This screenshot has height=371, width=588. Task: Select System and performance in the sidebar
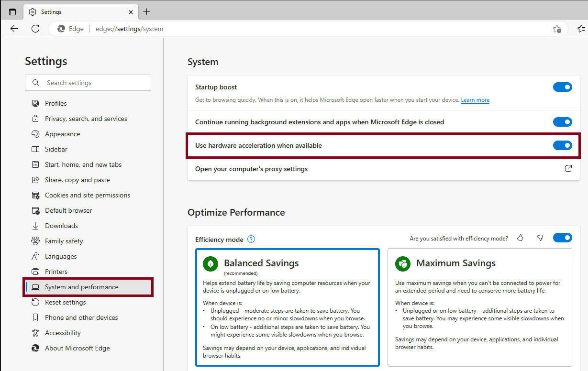tap(88, 287)
